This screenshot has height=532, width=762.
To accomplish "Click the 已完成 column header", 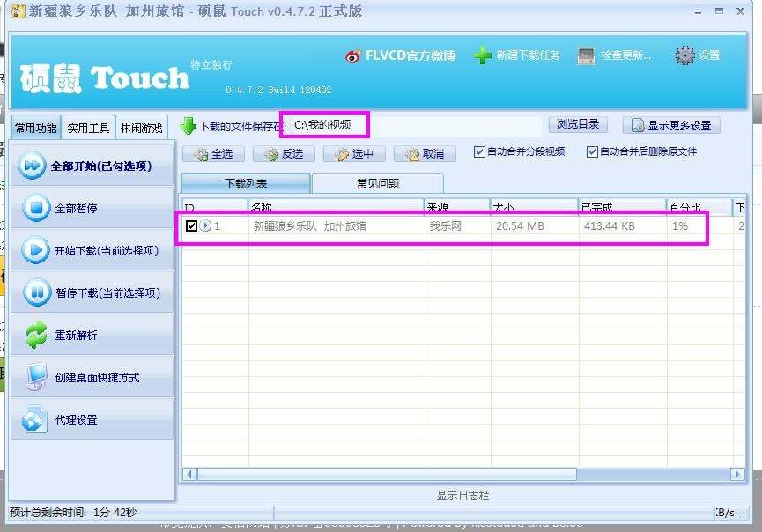I will [623, 206].
